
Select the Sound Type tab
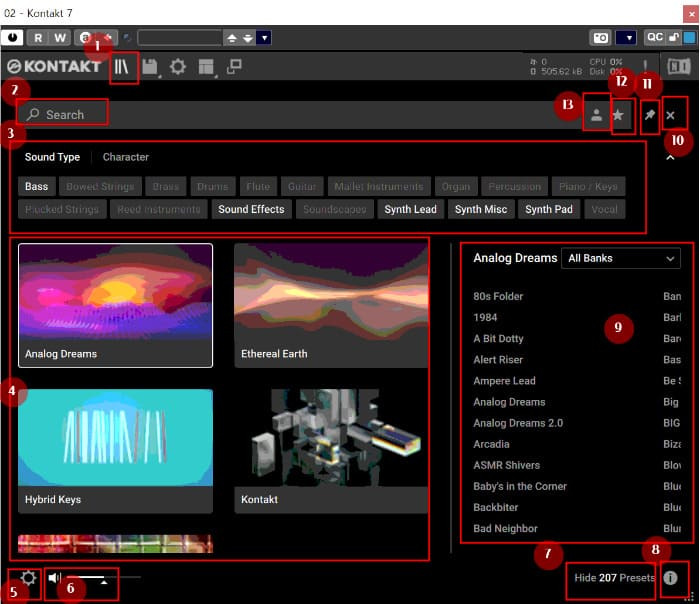coord(52,157)
